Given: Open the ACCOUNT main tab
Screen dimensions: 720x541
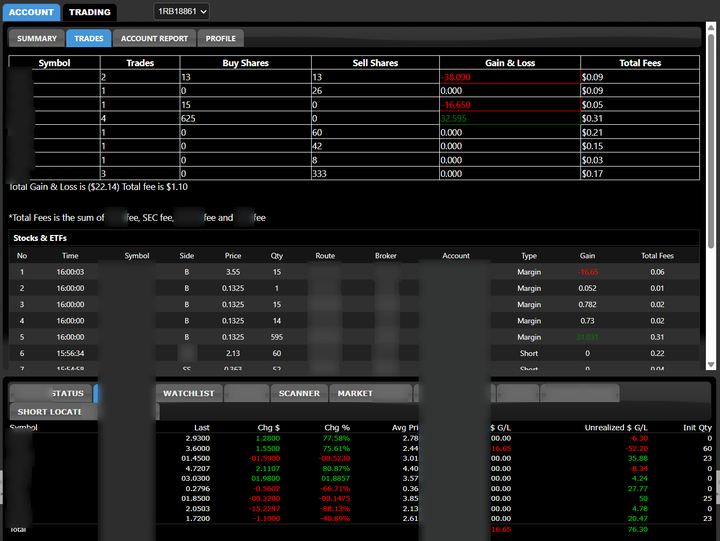Looking at the screenshot, I should tap(31, 12).
